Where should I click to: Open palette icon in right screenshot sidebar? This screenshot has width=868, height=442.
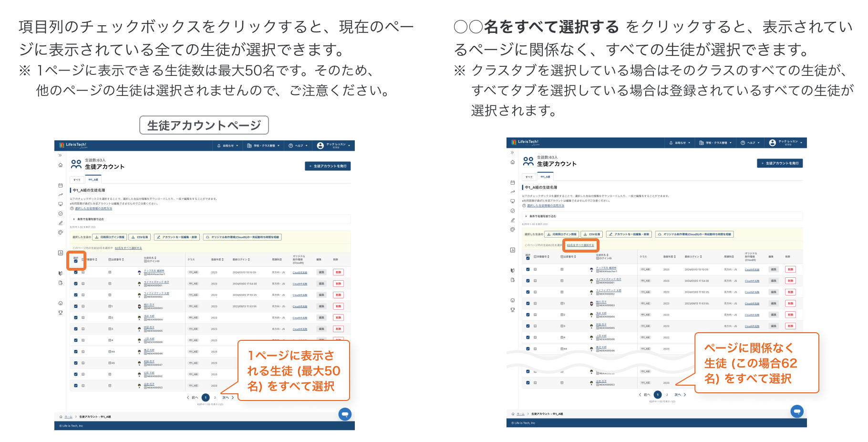pyautogui.click(x=513, y=230)
